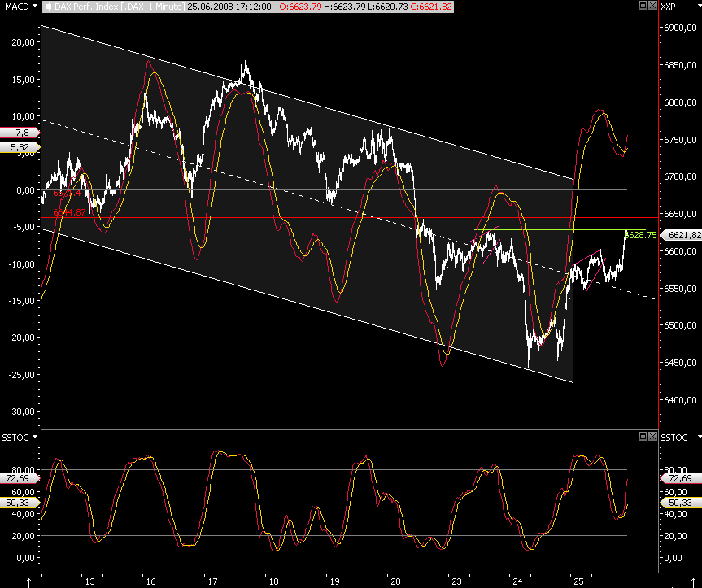Click the 25.06.2008 17:12:00 timestamp

pyautogui.click(x=229, y=7)
